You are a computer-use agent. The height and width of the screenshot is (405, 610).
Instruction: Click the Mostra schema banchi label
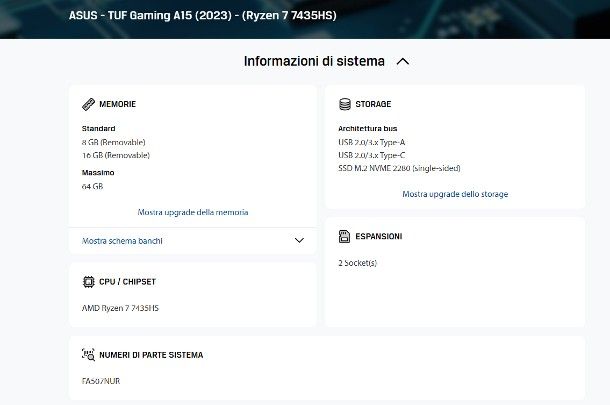pyautogui.click(x=122, y=241)
